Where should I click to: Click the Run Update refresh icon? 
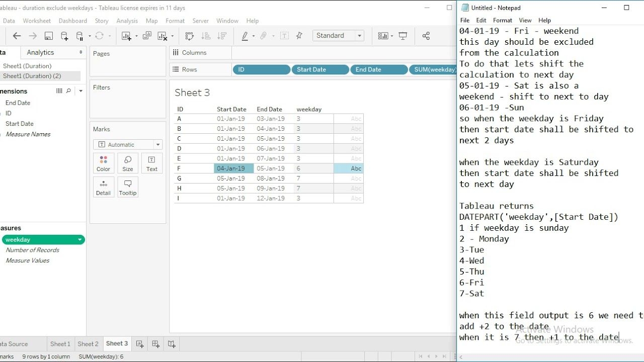click(99, 36)
